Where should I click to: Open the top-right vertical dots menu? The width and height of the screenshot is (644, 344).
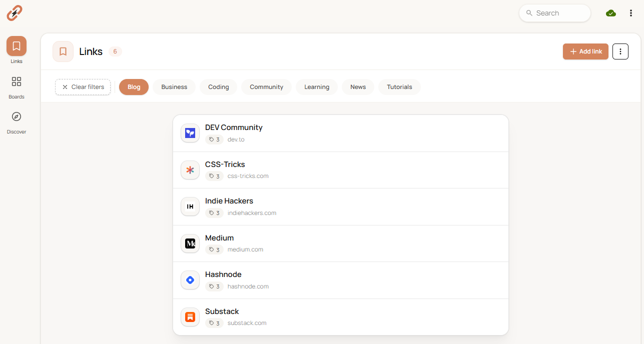coord(631,13)
